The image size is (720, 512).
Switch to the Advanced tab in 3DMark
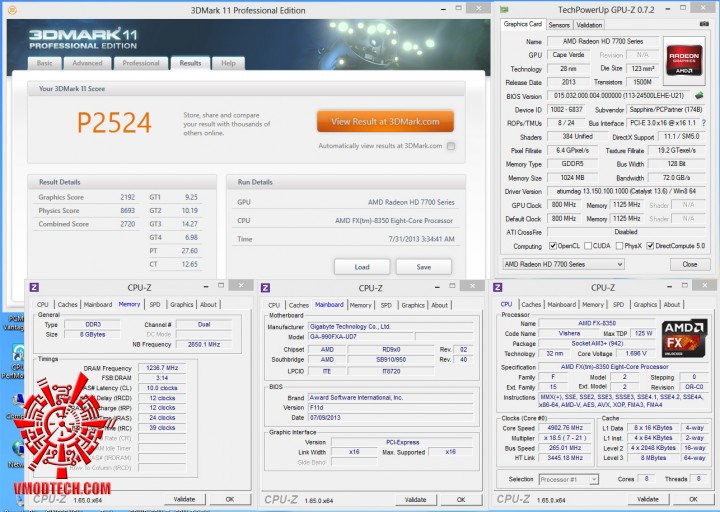[87, 63]
